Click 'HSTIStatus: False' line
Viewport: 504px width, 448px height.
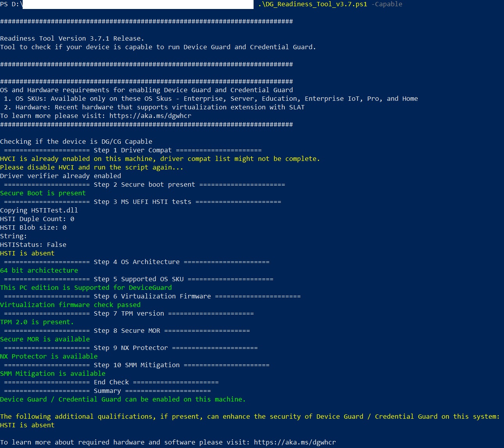pyautogui.click(x=33, y=245)
